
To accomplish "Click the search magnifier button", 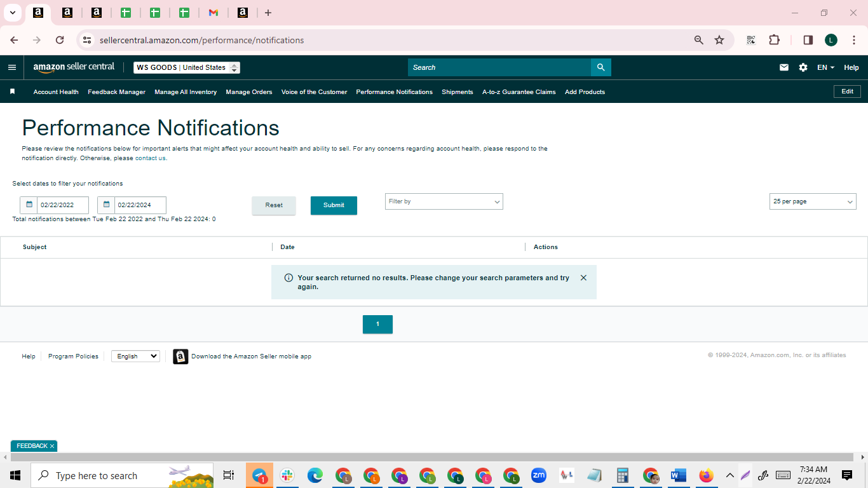I will (x=601, y=67).
